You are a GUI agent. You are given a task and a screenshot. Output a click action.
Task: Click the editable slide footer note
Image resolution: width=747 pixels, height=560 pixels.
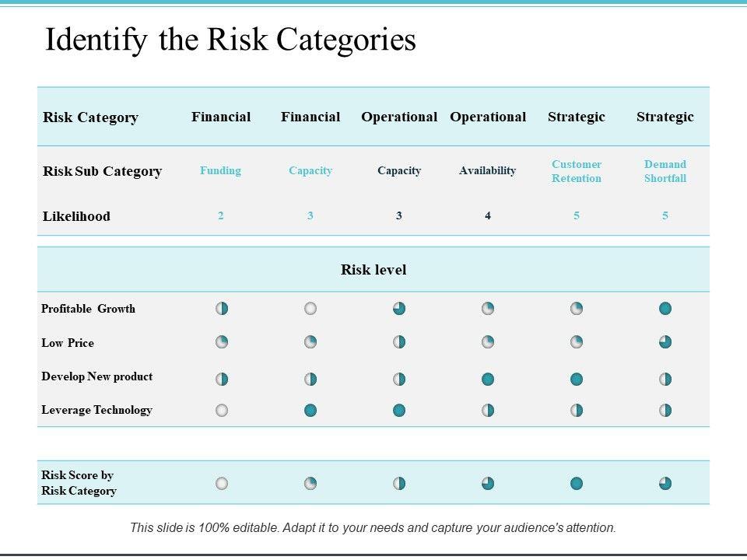373,527
